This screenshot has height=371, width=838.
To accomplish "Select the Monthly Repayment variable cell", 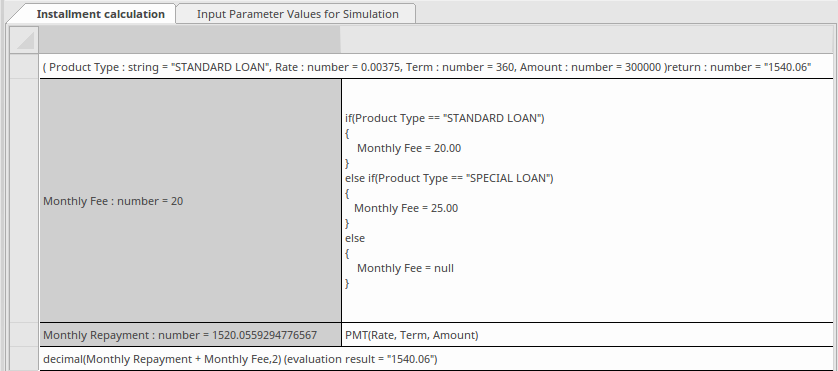I will tap(191, 335).
